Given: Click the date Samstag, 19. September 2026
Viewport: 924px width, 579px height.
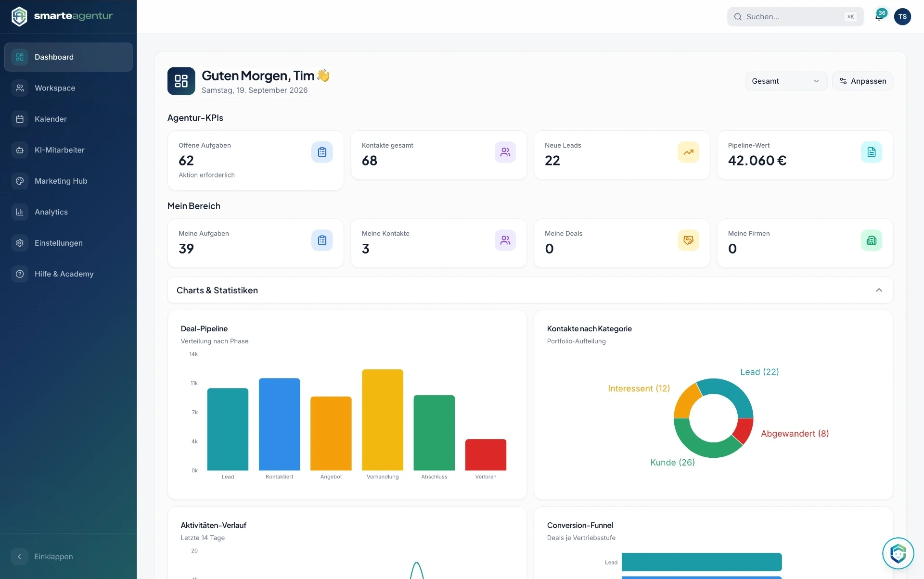Looking at the screenshot, I should (x=255, y=90).
